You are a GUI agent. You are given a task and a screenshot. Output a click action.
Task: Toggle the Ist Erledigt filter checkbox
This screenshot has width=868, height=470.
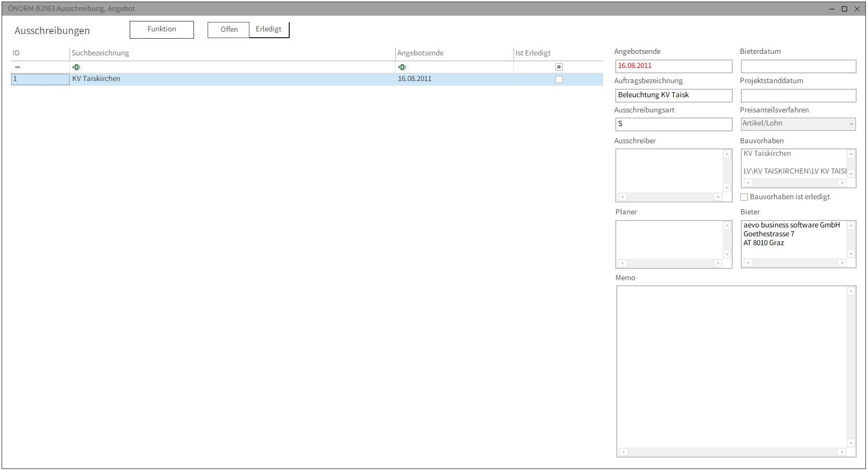click(559, 67)
